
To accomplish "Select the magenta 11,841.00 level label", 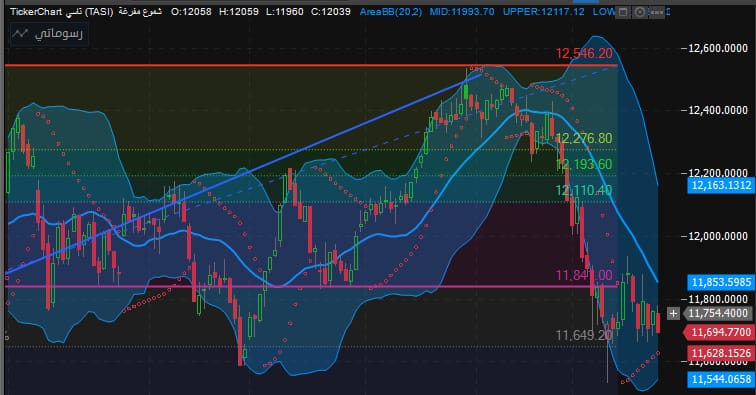I will click(x=584, y=275).
